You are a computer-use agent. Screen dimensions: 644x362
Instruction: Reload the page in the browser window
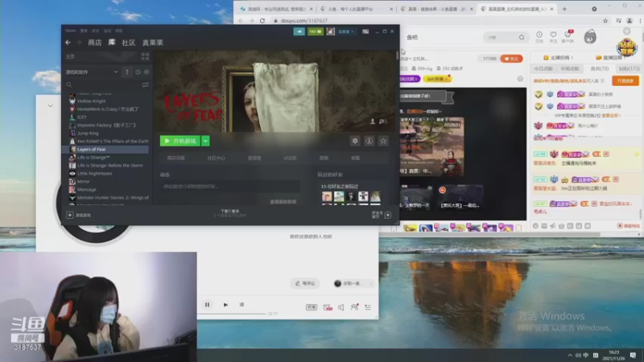coord(262,21)
